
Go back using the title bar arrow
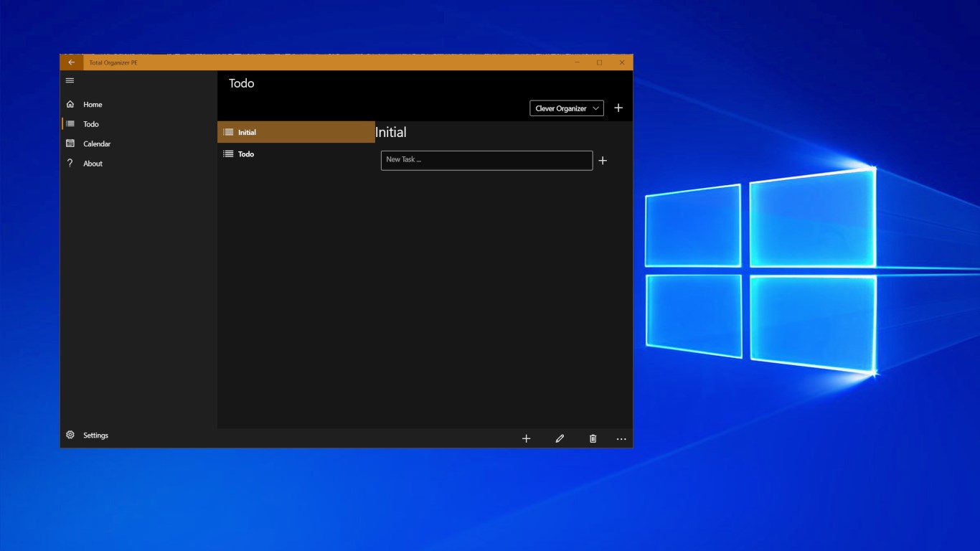71,62
